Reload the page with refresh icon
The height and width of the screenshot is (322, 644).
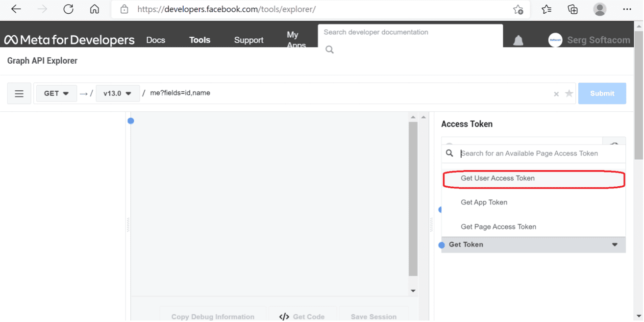click(x=69, y=9)
